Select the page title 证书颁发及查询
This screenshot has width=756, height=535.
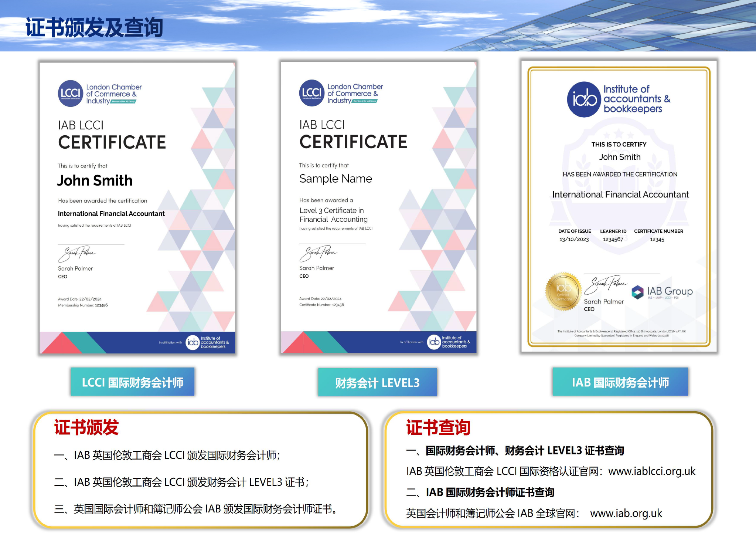click(x=94, y=27)
